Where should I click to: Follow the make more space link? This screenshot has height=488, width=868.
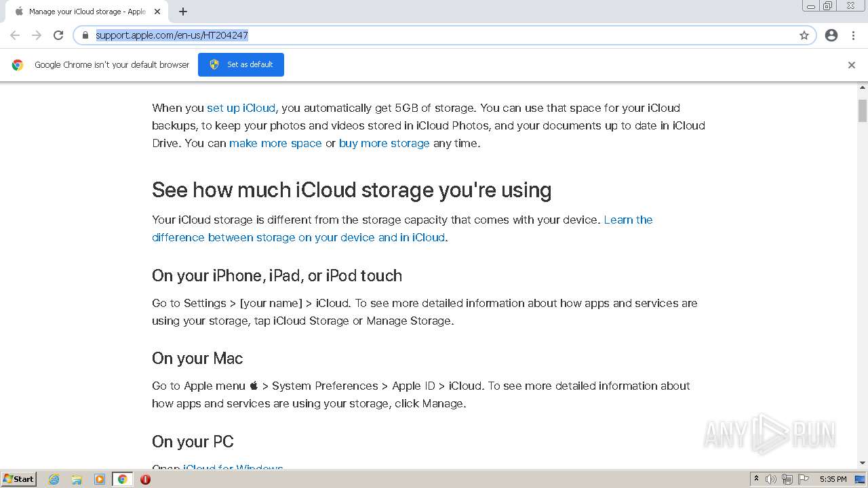click(275, 143)
